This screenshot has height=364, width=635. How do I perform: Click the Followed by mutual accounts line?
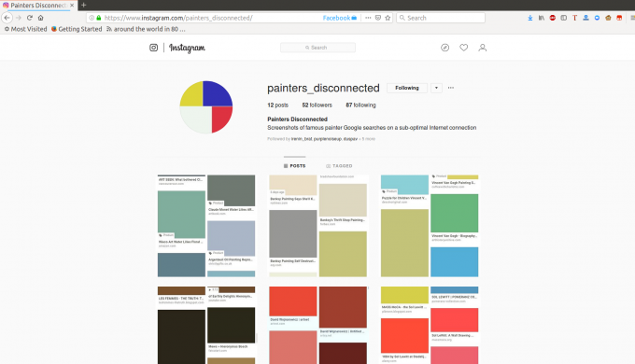(x=321, y=139)
